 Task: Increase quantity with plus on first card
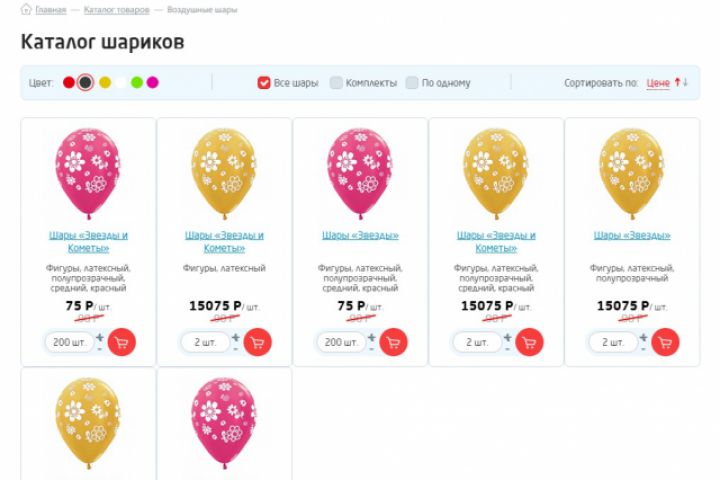click(x=100, y=337)
